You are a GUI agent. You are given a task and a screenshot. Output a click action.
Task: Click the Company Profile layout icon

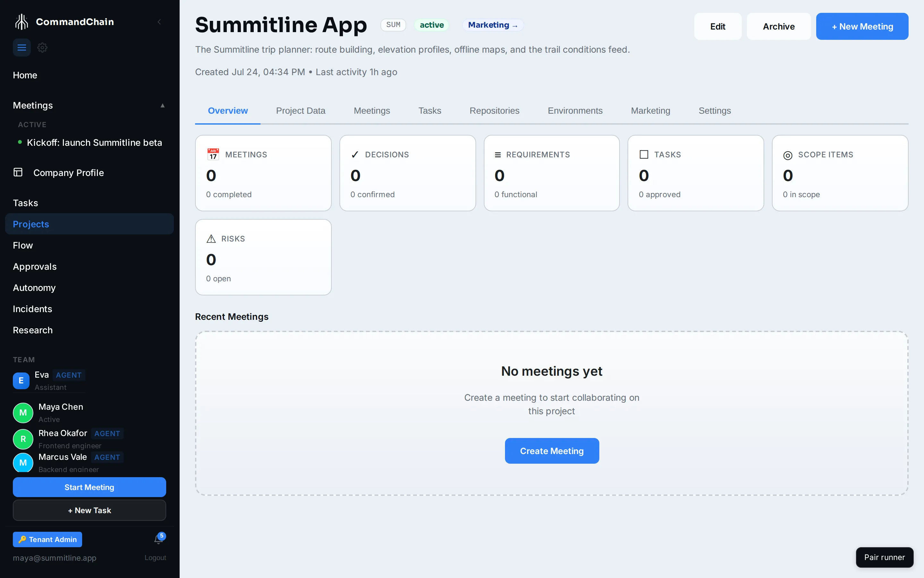pos(18,172)
